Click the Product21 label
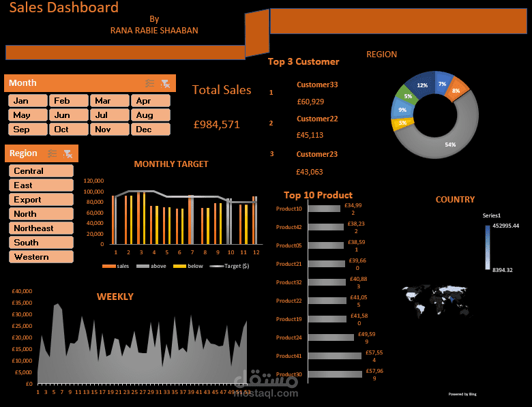Image resolution: width=532 pixels, height=407 pixels. click(289, 264)
